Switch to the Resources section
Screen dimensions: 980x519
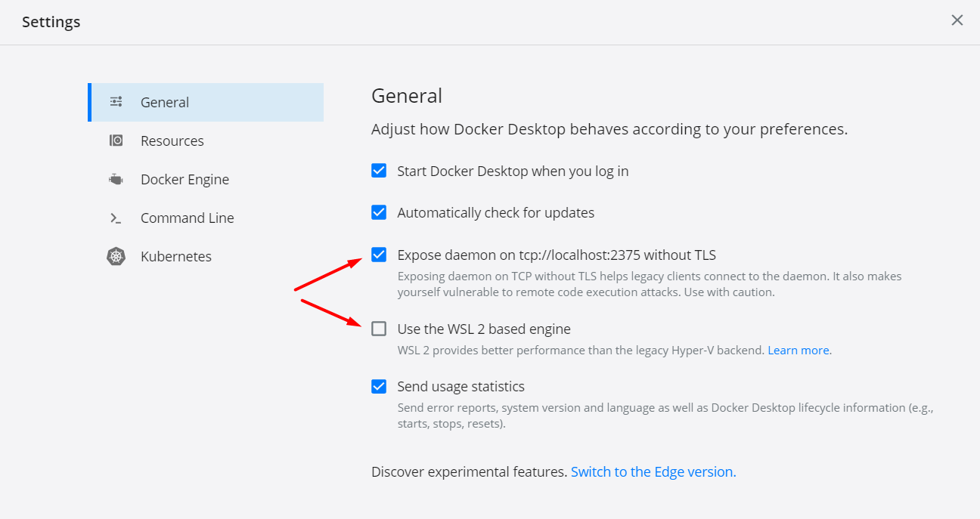206,141
